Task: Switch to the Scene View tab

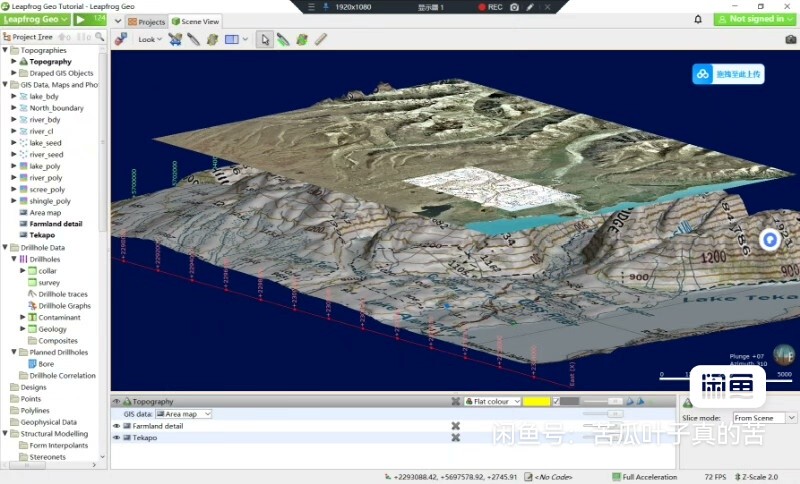Action: [x=195, y=21]
